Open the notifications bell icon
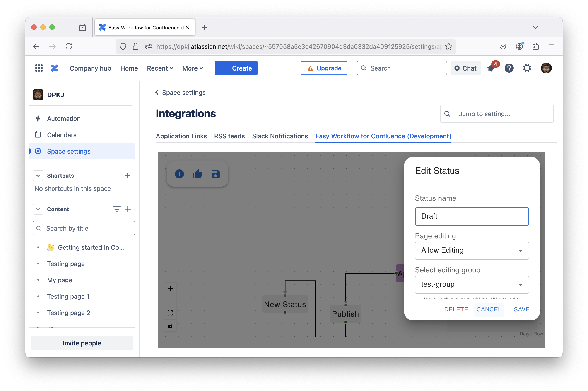This screenshot has width=588, height=391. pos(491,68)
